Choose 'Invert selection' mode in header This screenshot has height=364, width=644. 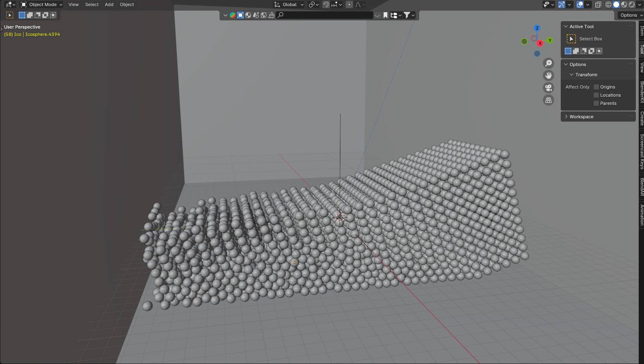tap(45, 15)
